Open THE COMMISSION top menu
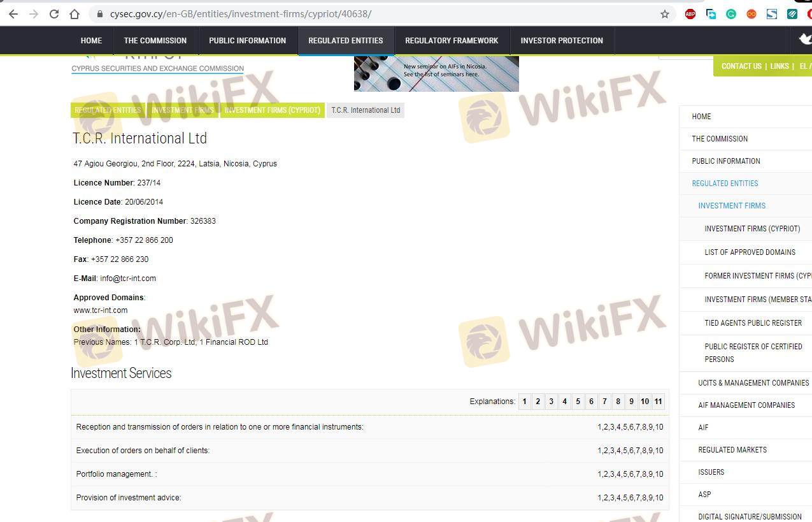 (155, 40)
